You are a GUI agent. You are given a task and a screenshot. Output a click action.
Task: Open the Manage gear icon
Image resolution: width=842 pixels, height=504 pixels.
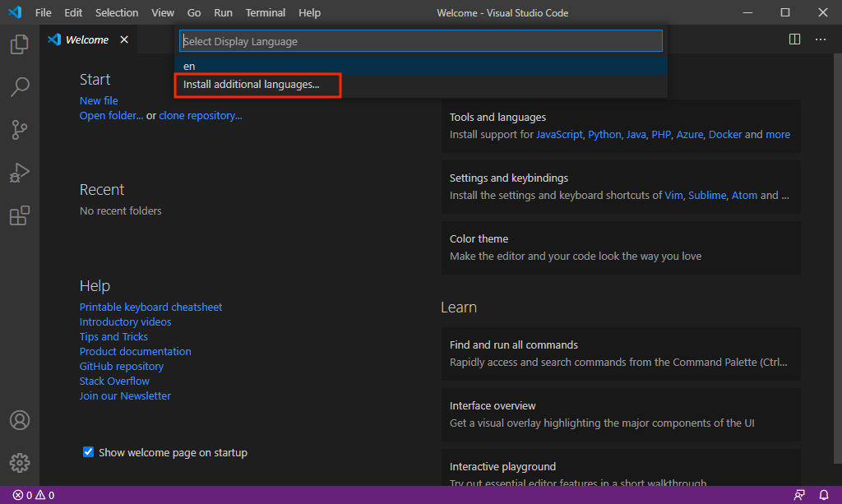click(20, 463)
